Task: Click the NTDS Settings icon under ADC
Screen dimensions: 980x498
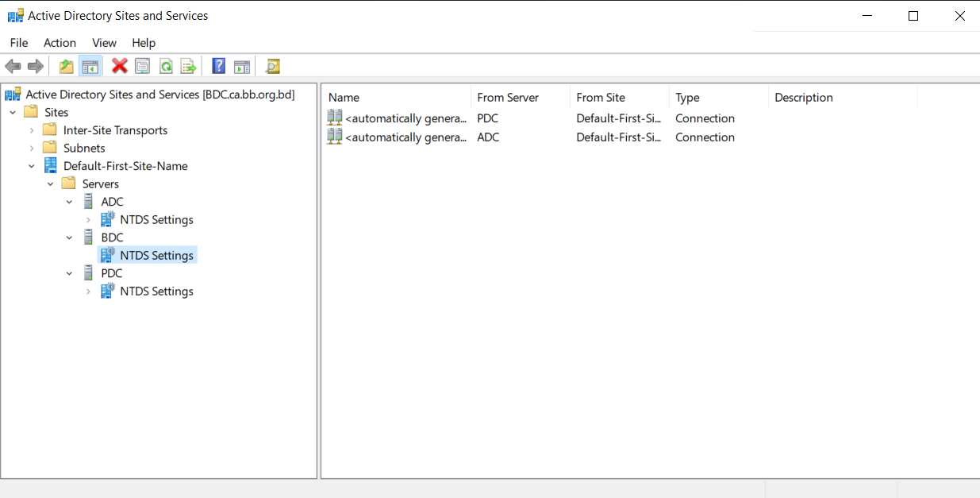Action: (x=108, y=219)
